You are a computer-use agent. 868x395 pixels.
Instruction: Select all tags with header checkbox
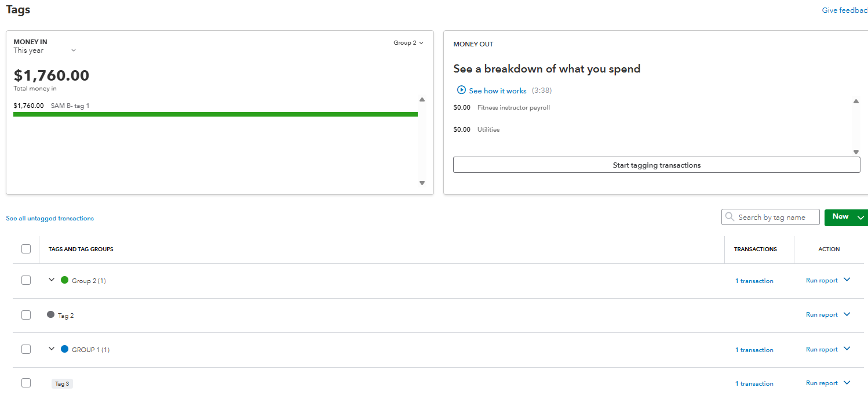click(26, 249)
